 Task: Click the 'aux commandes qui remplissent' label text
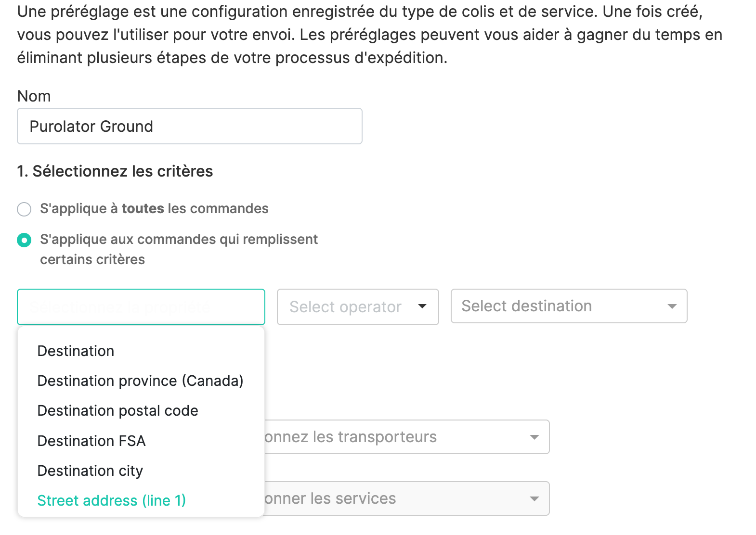pos(179,240)
